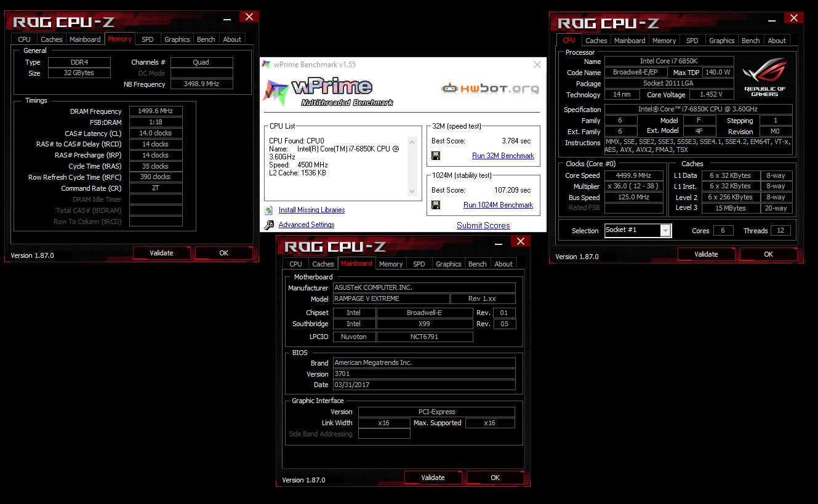Click NB Frequency value 3498.9 MHz

(201, 84)
